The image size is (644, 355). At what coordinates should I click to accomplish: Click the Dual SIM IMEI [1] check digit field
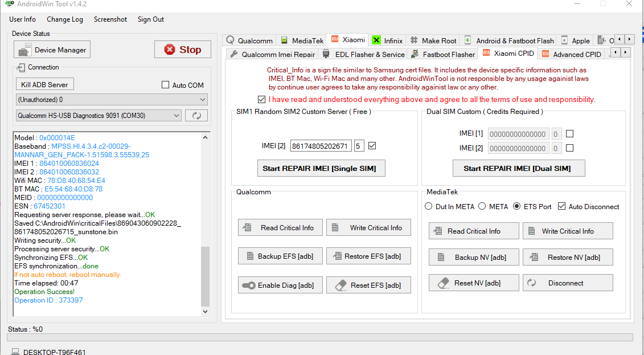(556, 134)
